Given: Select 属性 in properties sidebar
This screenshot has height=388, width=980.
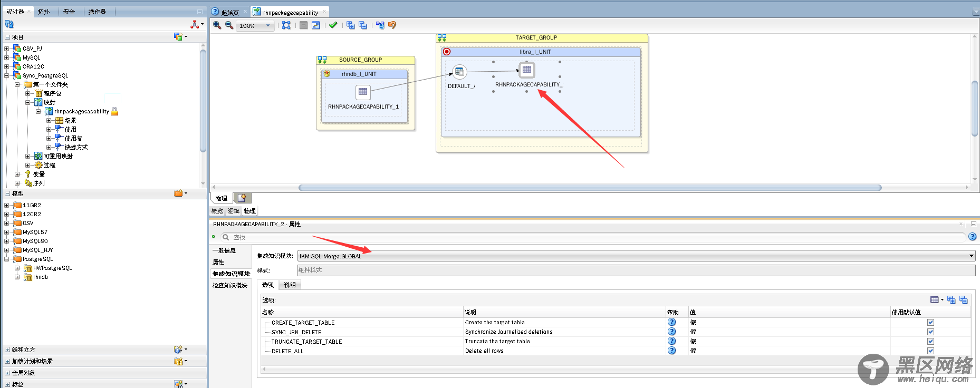Looking at the screenshot, I should coord(218,262).
